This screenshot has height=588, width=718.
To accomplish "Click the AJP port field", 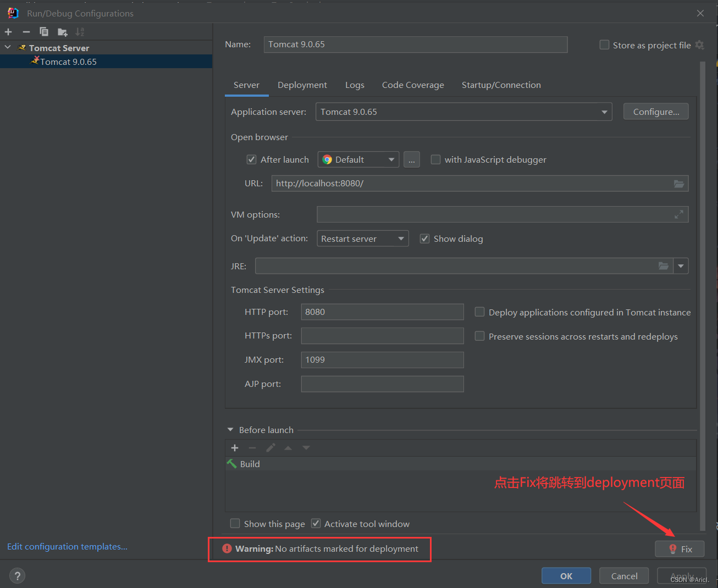I will 383,384.
